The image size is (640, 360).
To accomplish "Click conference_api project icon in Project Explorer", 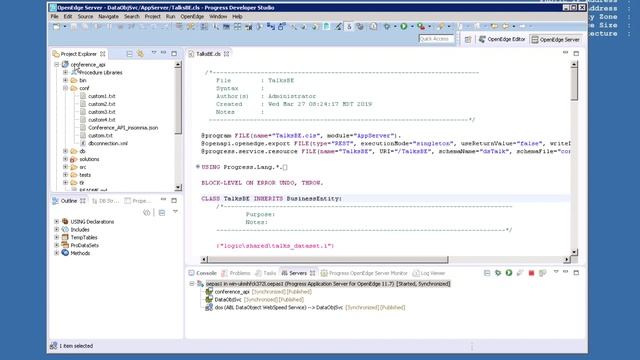I will pos(65,64).
